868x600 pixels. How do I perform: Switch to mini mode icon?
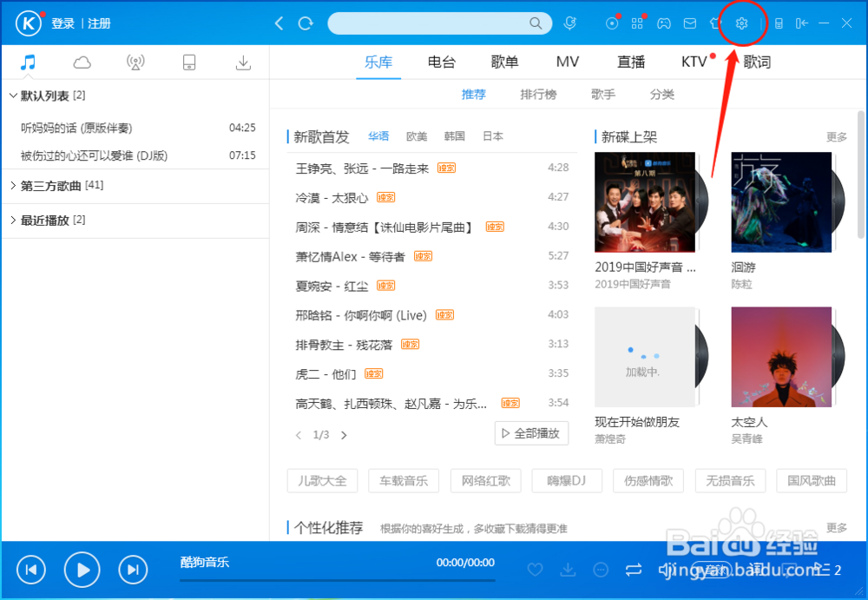(801, 23)
